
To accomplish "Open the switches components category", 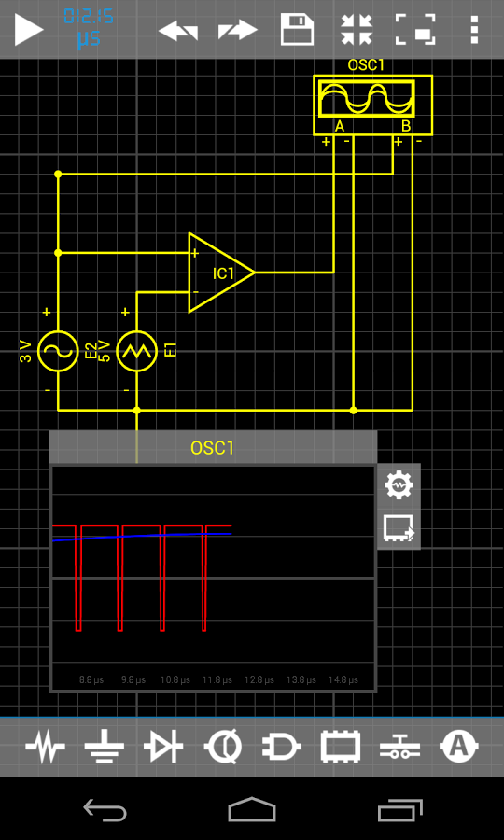I will tap(400, 747).
